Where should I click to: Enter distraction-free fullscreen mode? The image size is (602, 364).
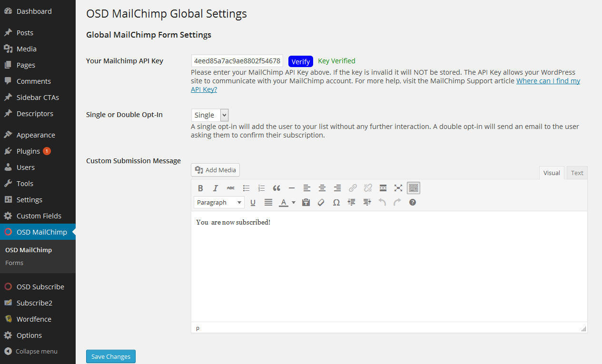click(398, 188)
